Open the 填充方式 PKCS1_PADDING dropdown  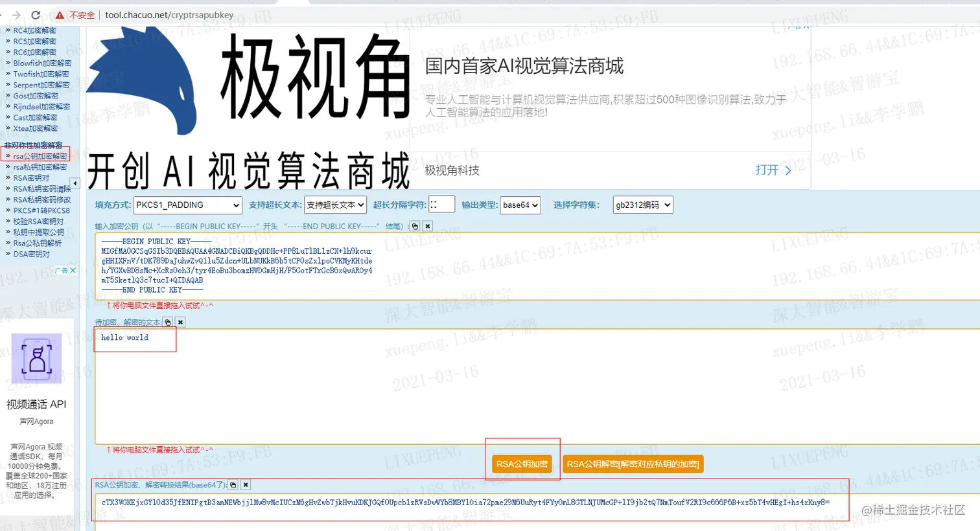point(188,205)
